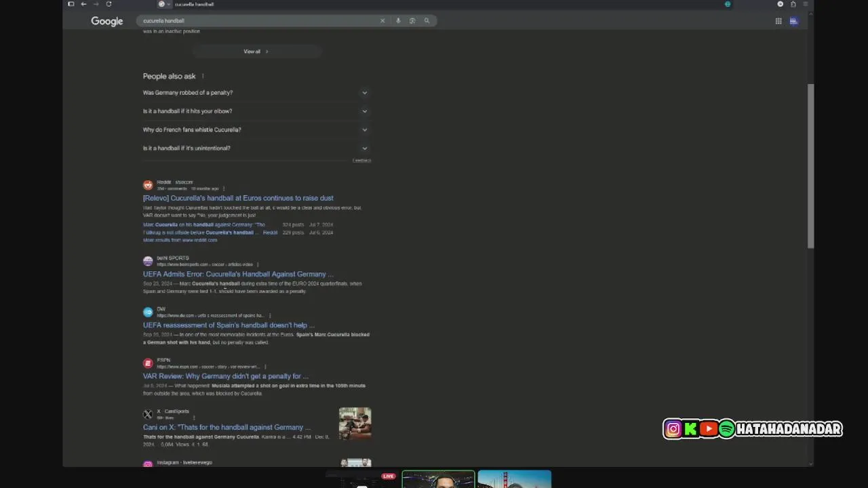The width and height of the screenshot is (868, 488).
Task: Click the teal extension icon in the browser bar
Action: (728, 4)
